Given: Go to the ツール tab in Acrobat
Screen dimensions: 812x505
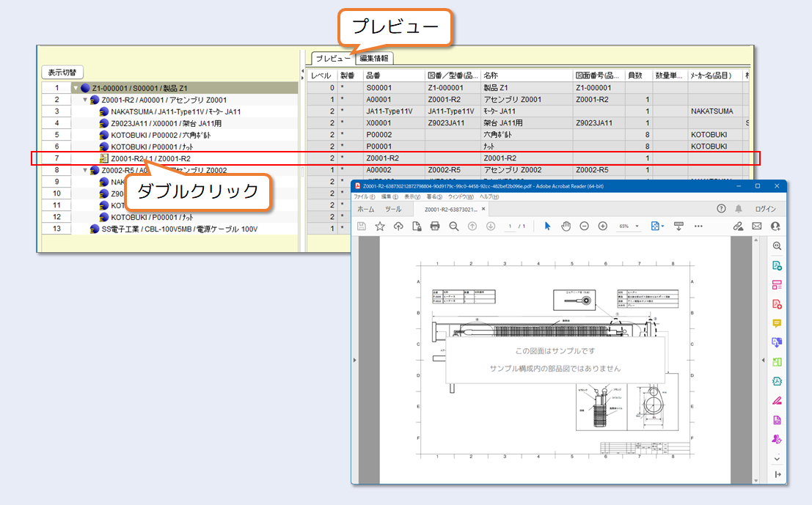Looking at the screenshot, I should point(393,209).
